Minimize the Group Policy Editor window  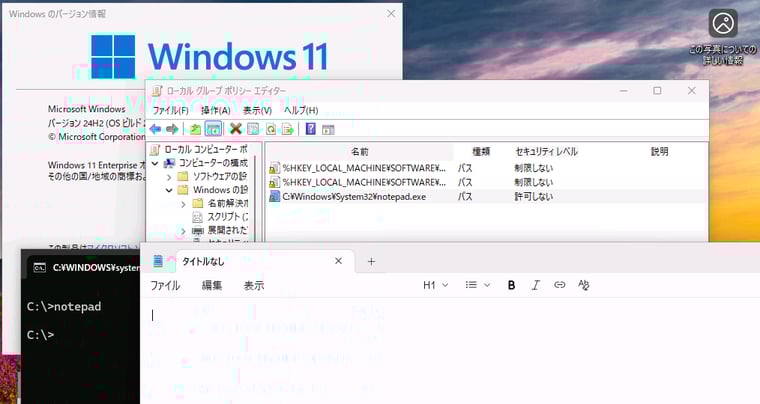coord(624,91)
